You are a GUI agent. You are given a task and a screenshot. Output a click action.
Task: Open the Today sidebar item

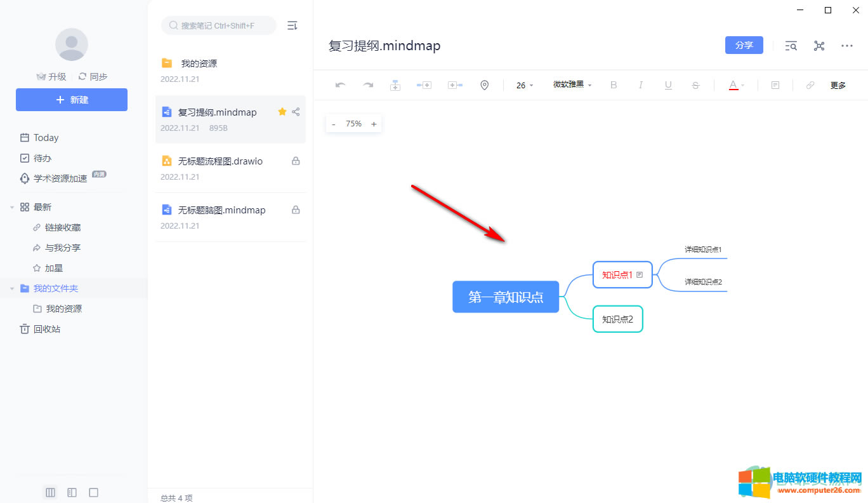pos(46,138)
